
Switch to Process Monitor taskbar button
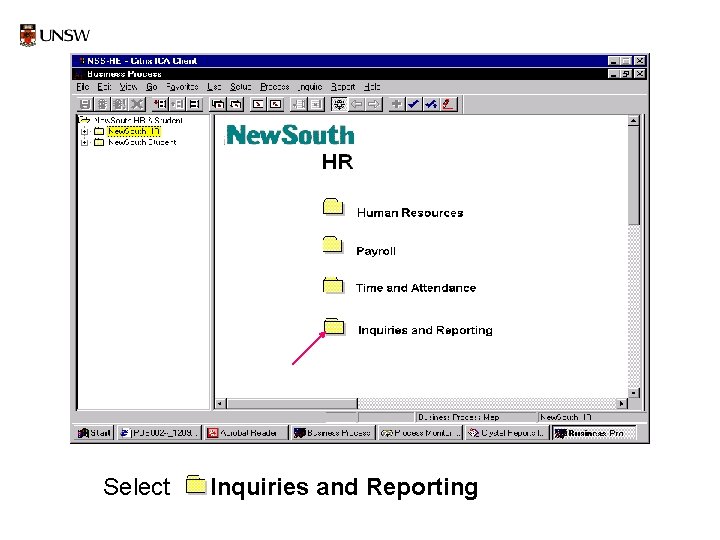[x=420, y=433]
